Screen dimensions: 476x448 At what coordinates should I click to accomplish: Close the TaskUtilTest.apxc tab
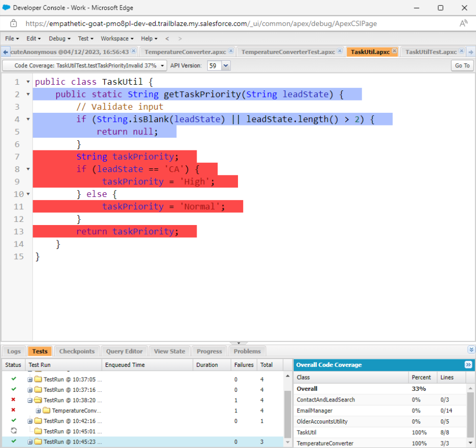click(461, 51)
